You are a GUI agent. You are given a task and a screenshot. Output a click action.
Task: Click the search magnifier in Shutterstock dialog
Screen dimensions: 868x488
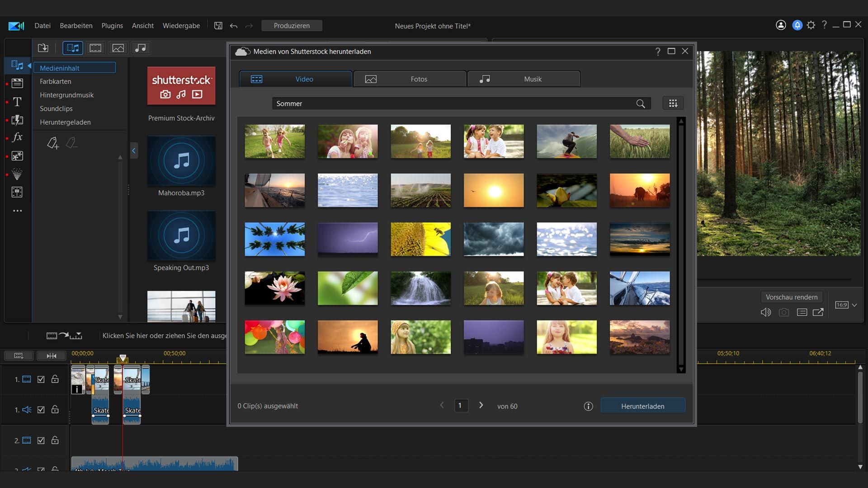(640, 104)
